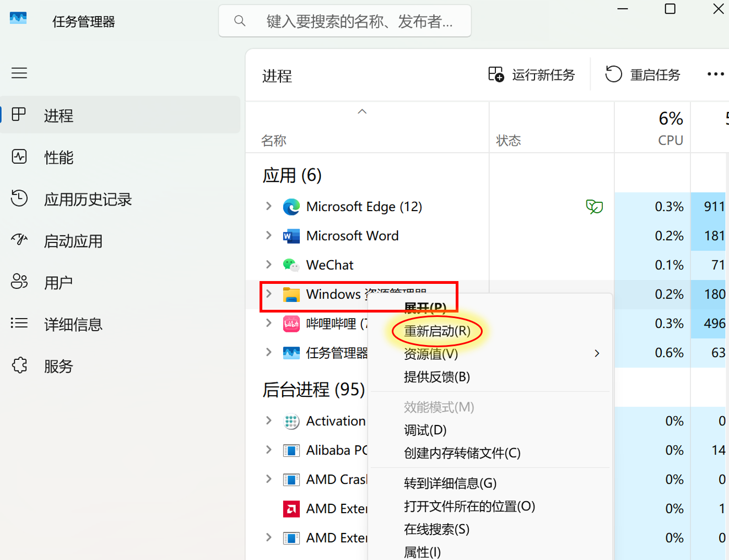Screen dimensions: 729x560
Task: Select 属性(I) in the context menu
Action: click(x=422, y=552)
